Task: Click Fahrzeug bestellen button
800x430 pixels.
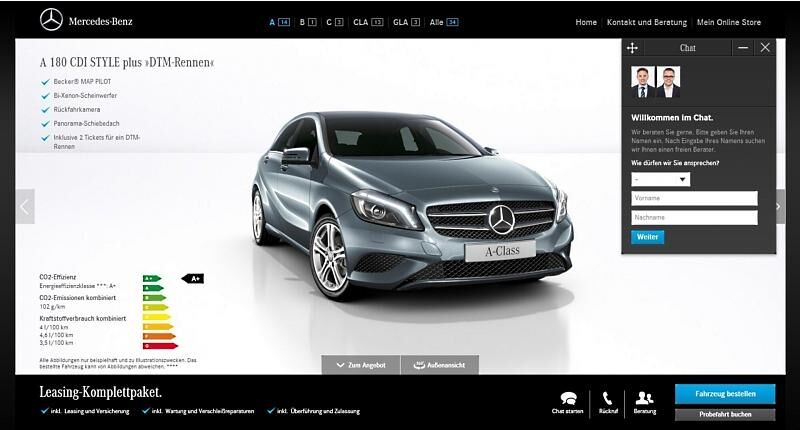Action: point(725,394)
